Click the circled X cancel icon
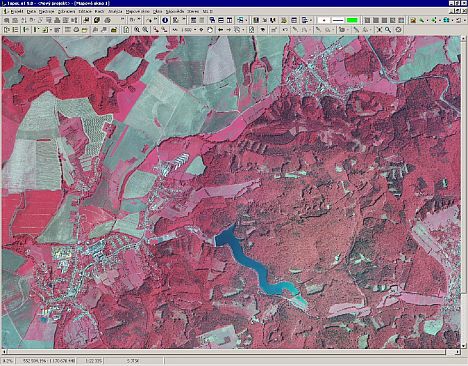 tap(398, 30)
